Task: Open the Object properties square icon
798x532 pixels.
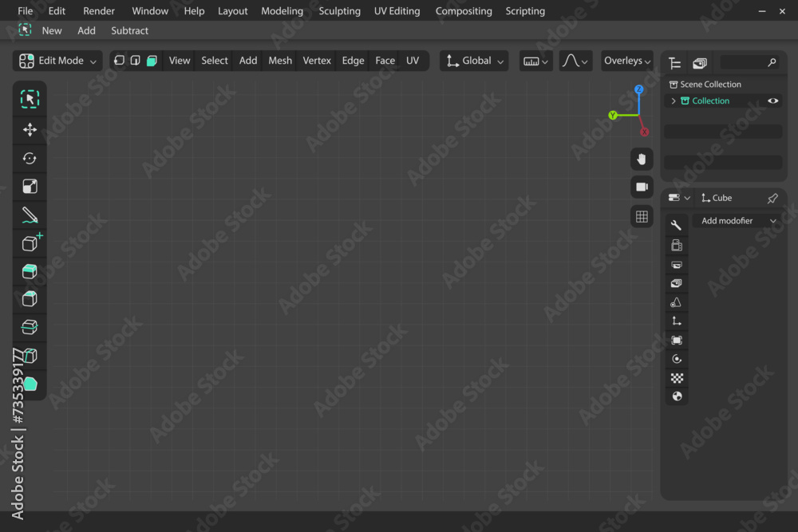Action: pos(677,341)
